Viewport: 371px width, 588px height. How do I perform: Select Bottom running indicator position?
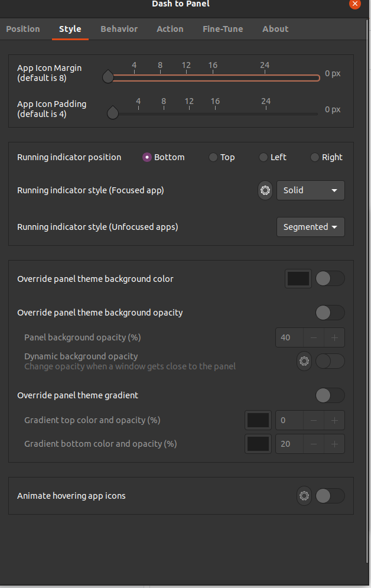coord(164,157)
